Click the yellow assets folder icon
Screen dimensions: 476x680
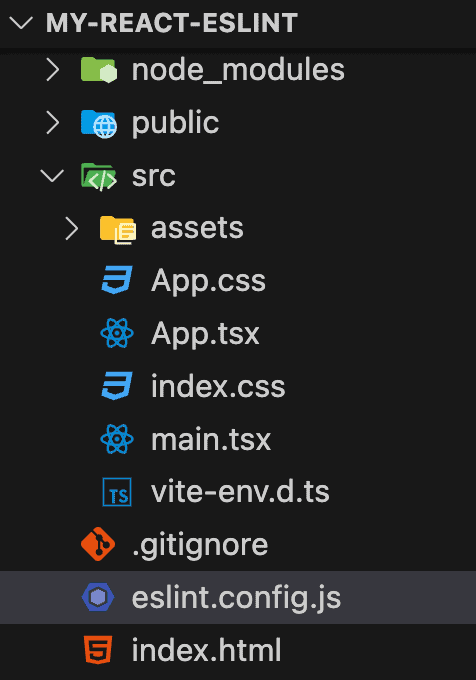[x=118, y=230]
